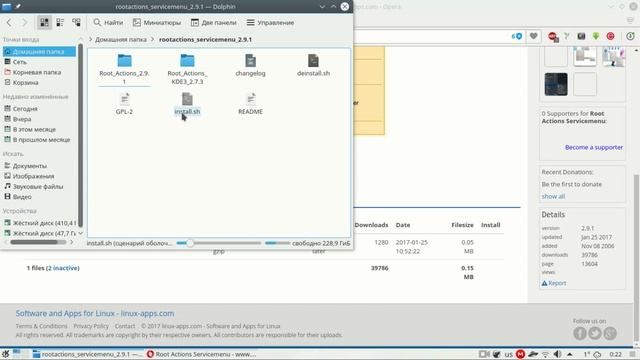The height and width of the screenshot is (360, 640).
Task: Open Facebook follow icon in footer
Action: (x=580, y=333)
